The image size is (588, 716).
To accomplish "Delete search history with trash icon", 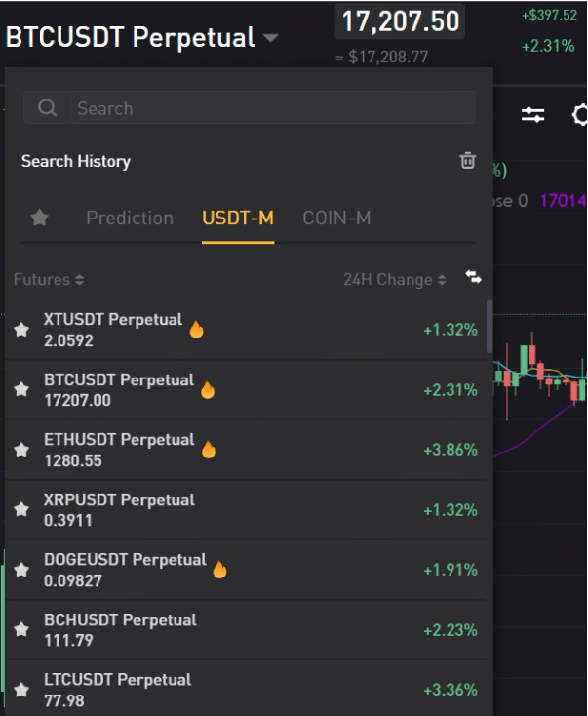I will (468, 161).
